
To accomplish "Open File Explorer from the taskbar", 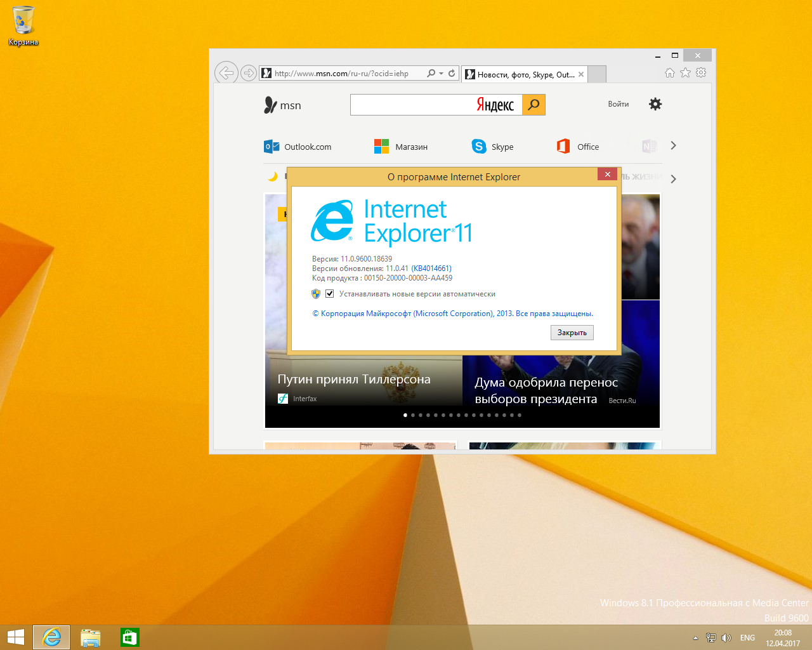I will tap(91, 637).
